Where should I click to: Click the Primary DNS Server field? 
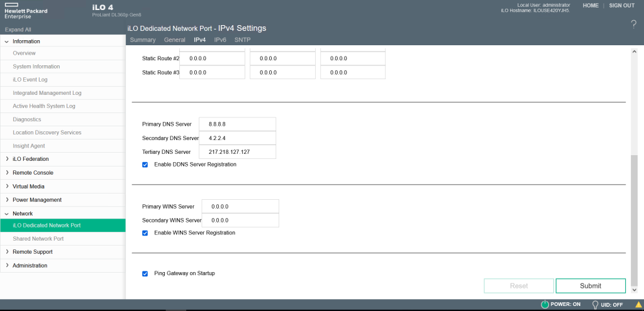click(237, 124)
